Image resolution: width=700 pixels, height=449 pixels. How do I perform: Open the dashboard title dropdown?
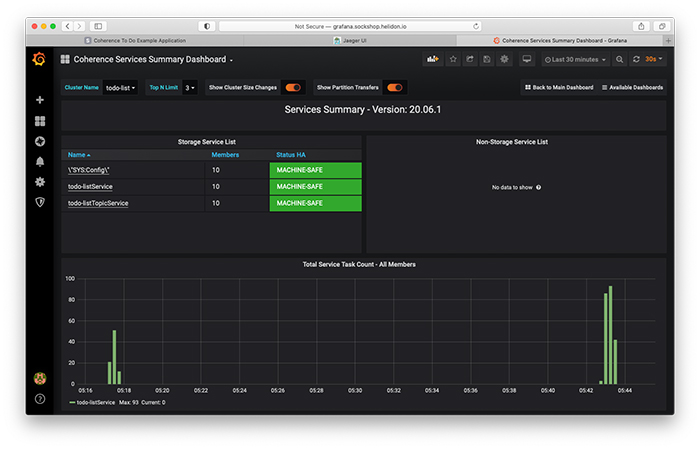pos(153,59)
